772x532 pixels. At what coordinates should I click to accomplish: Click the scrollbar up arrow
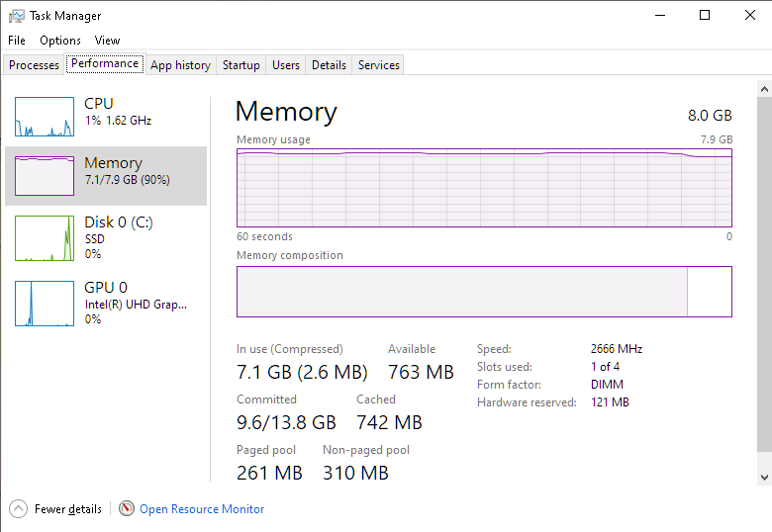[x=764, y=89]
